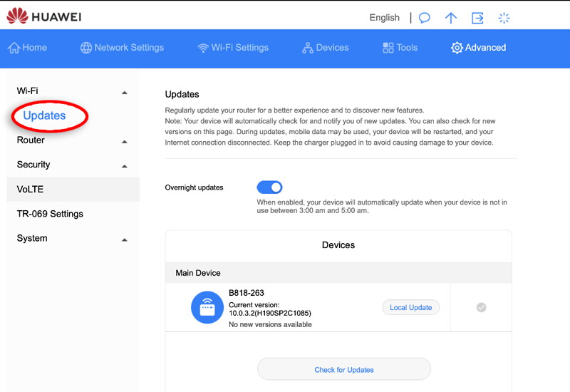This screenshot has height=392, width=570.
Task: Click the Main Device row header
Action: [338, 273]
